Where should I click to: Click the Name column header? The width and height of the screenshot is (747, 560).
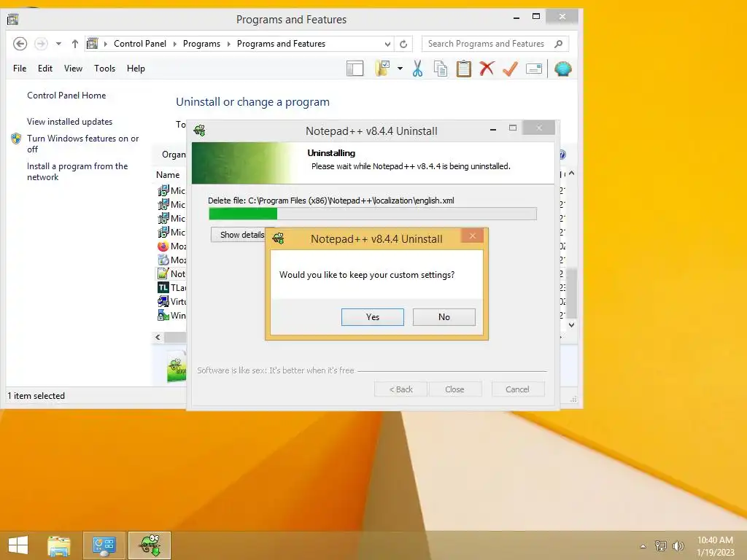point(168,175)
